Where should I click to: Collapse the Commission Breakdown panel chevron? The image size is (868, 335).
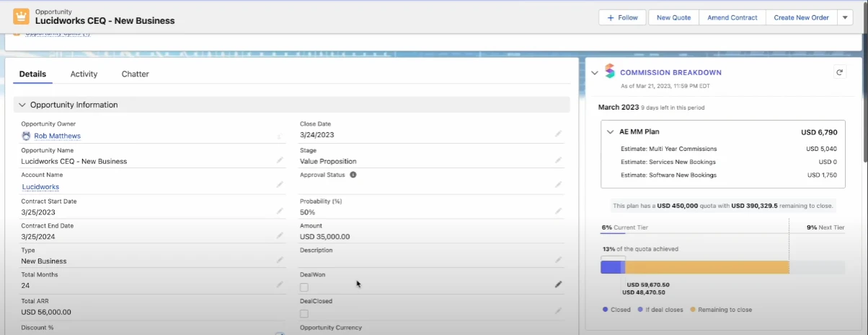tap(594, 72)
